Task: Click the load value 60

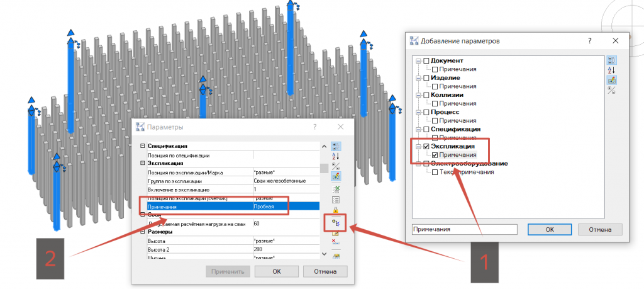Action: tap(286, 224)
